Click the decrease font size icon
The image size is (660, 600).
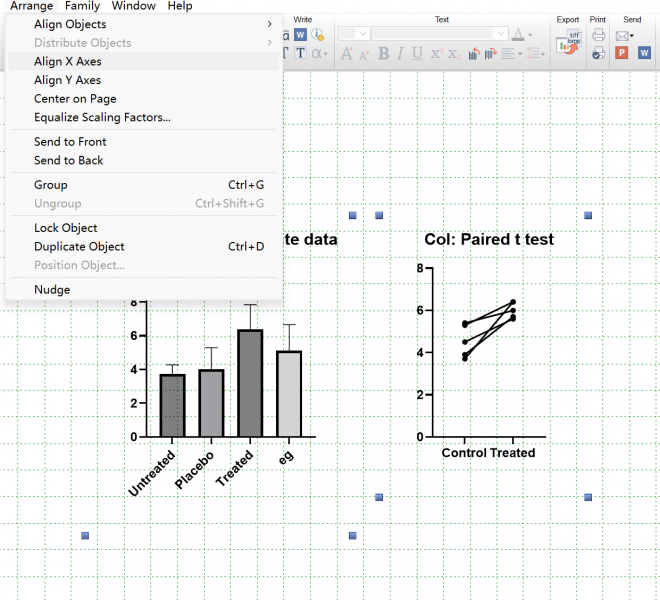coord(365,55)
